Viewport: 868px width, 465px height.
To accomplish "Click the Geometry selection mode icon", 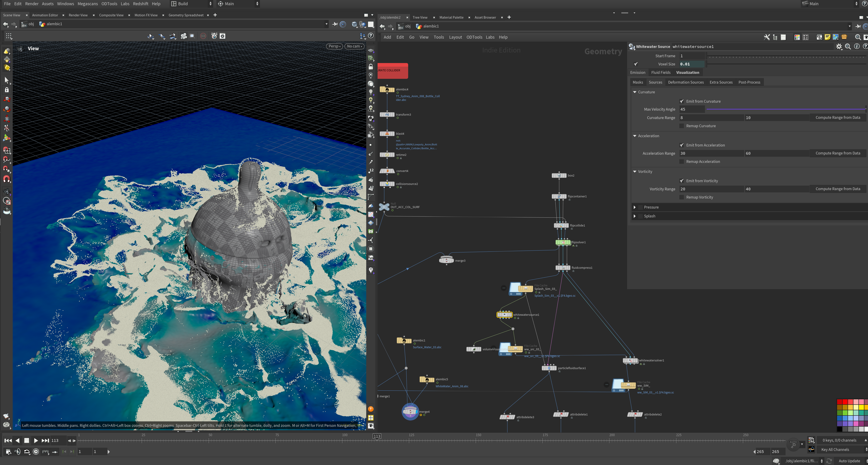I will [7, 59].
